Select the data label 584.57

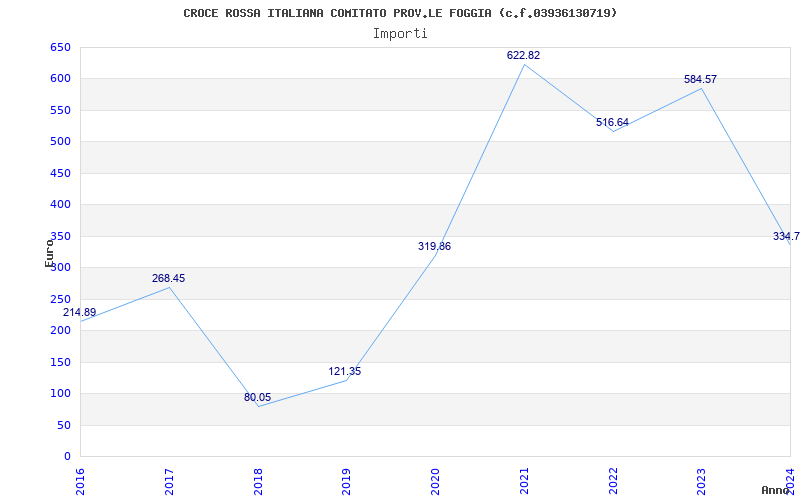[x=700, y=80]
